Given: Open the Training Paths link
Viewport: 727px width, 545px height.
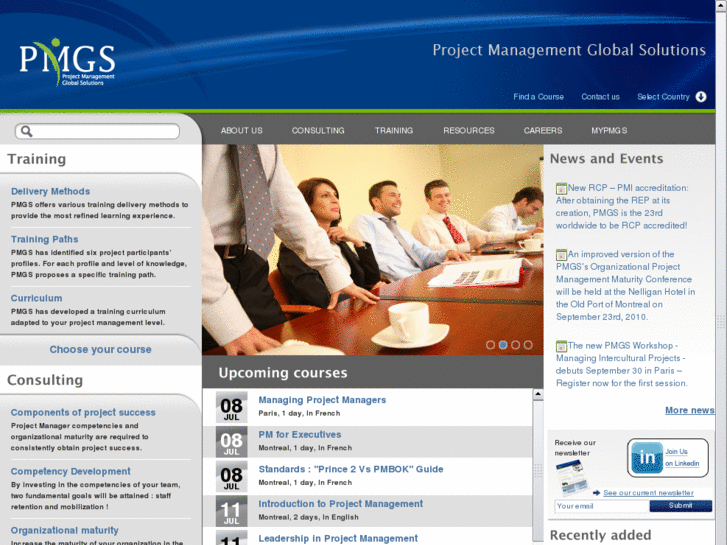Looking at the screenshot, I should [x=45, y=239].
